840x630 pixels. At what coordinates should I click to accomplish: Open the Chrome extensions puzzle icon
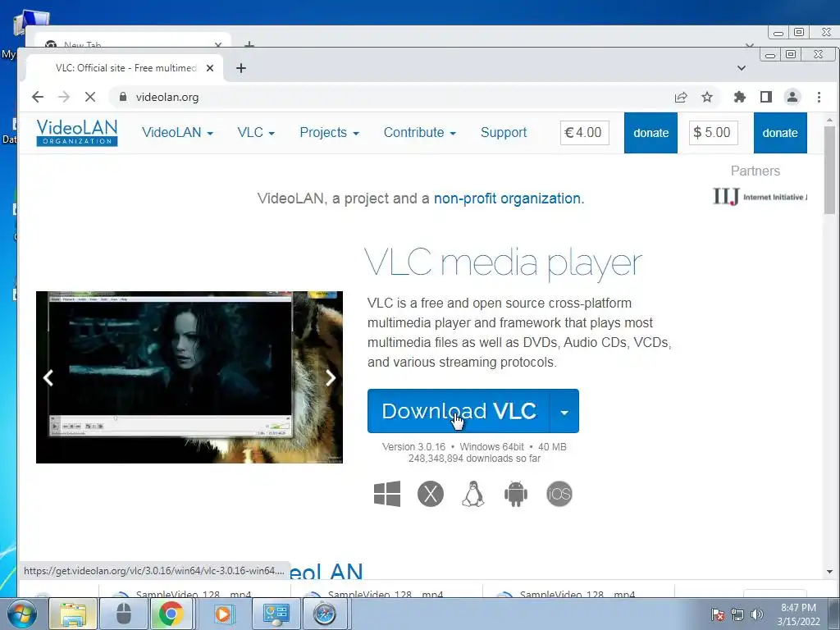coord(740,97)
